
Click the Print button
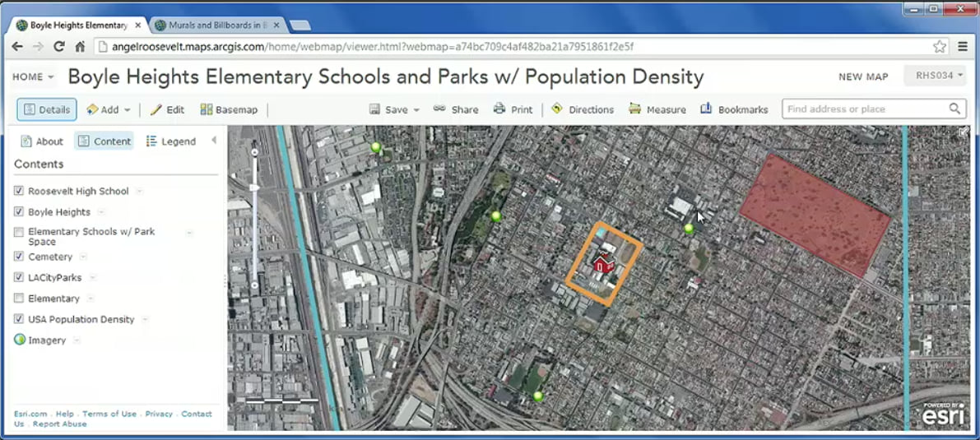(x=513, y=109)
